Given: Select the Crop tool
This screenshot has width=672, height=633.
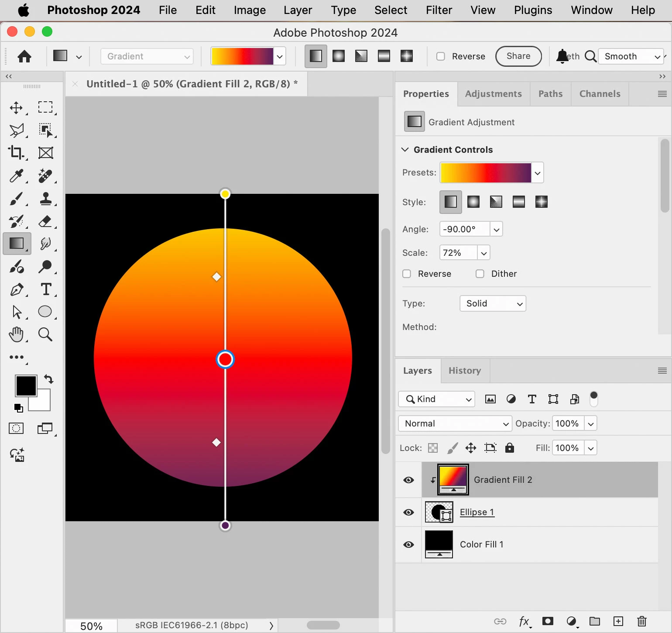Looking at the screenshot, I should coord(16,152).
